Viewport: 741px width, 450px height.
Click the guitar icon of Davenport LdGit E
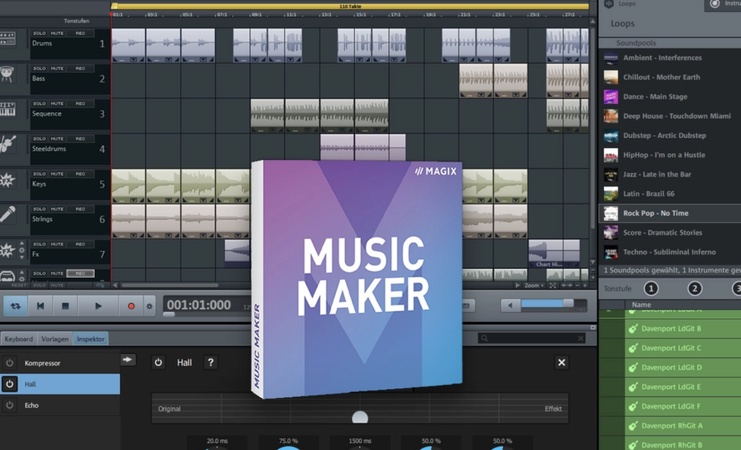(x=633, y=387)
